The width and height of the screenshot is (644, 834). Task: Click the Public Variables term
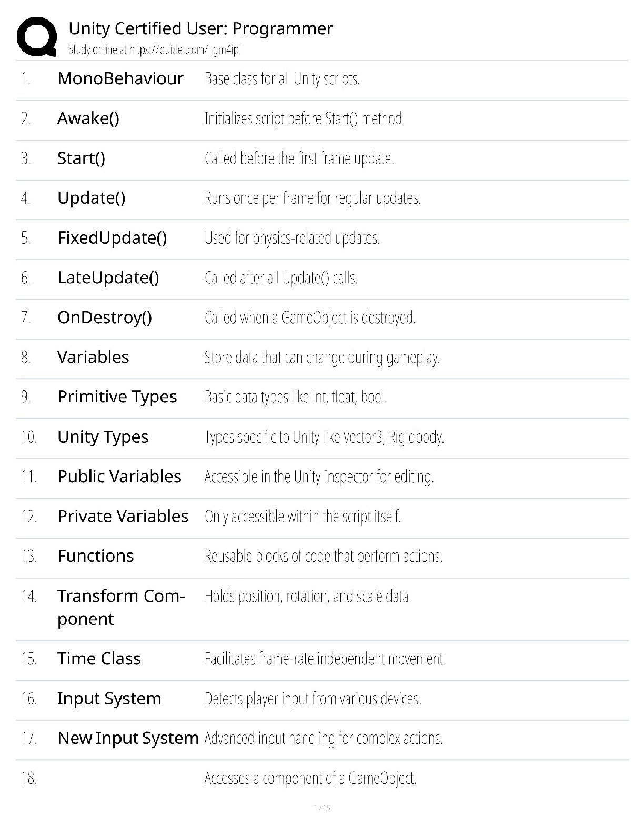tap(119, 476)
